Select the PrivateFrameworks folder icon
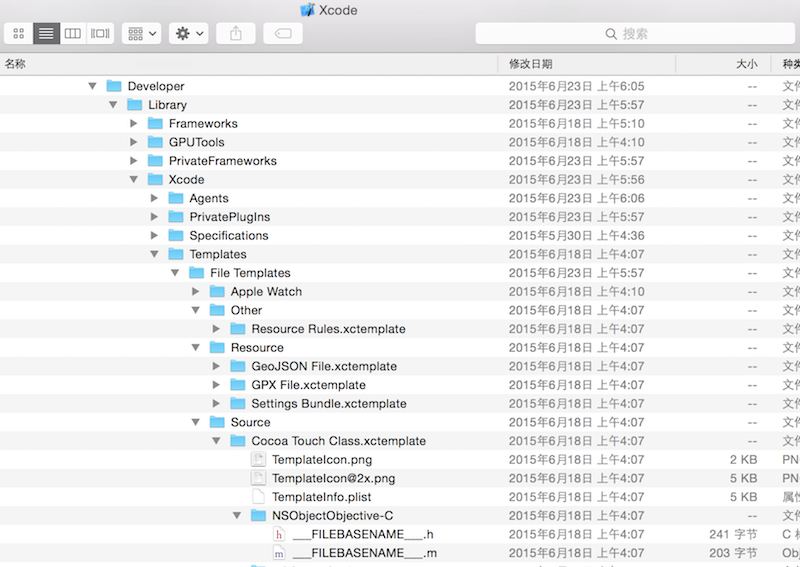This screenshot has height=567, width=800. point(155,161)
